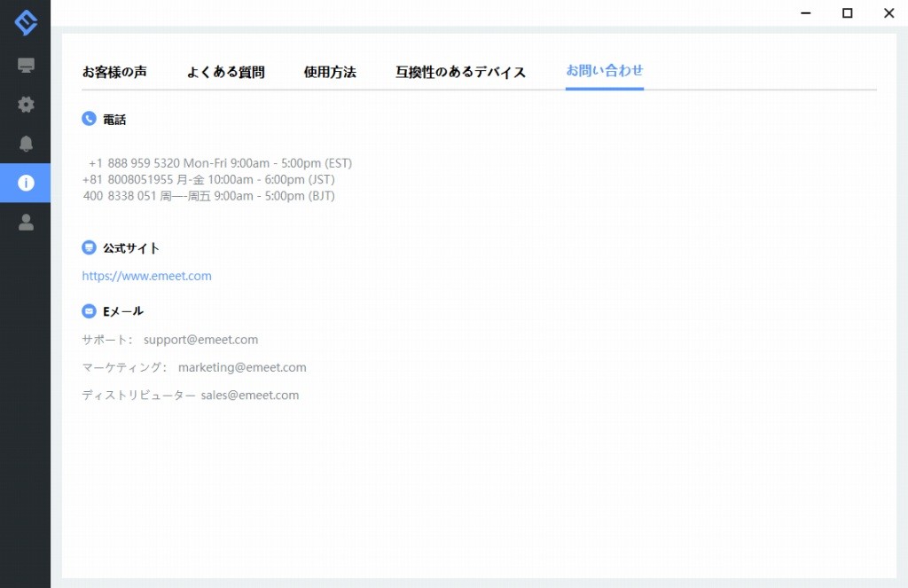The height and width of the screenshot is (588, 908).
Task: Open notifications via the bell sidebar icon
Action: click(x=26, y=144)
